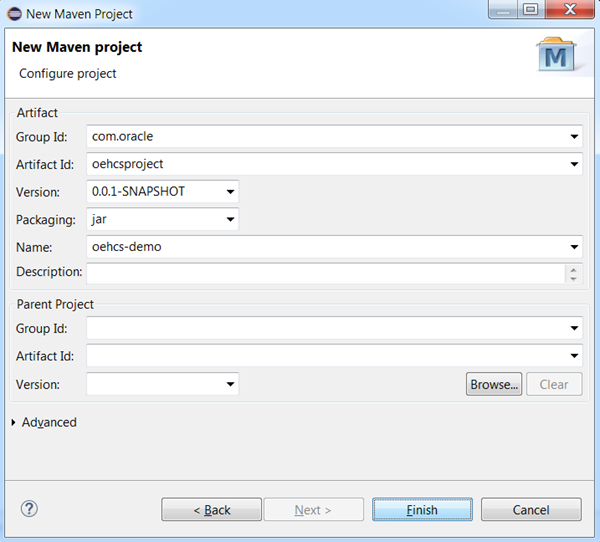This screenshot has height=542, width=600.
Task: Open Parent Project Version dropdown
Action: [x=230, y=384]
